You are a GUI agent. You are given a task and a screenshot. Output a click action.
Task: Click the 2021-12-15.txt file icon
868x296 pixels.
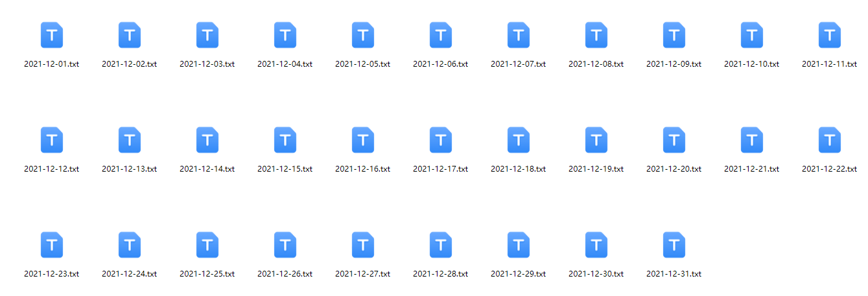(x=285, y=140)
